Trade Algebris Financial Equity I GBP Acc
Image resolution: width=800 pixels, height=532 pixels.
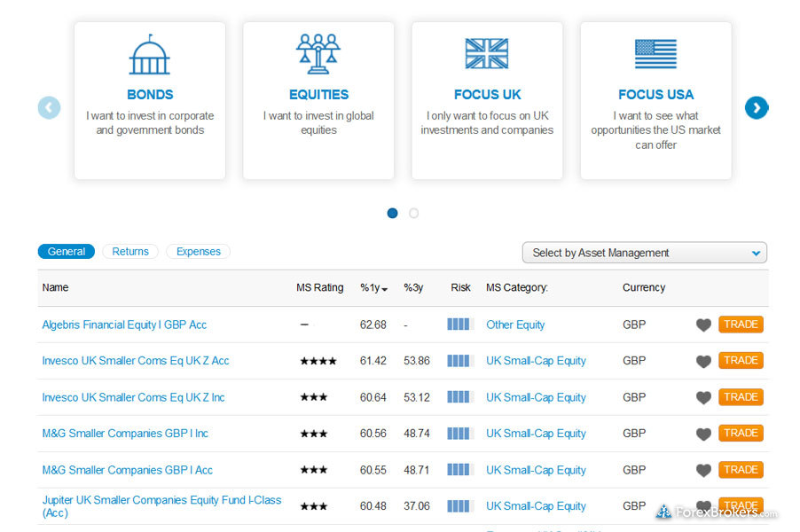click(741, 325)
